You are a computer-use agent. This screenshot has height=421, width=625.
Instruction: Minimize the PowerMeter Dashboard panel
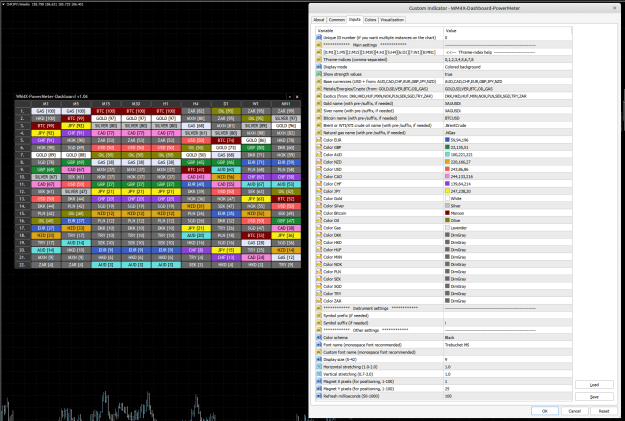coord(290,96)
